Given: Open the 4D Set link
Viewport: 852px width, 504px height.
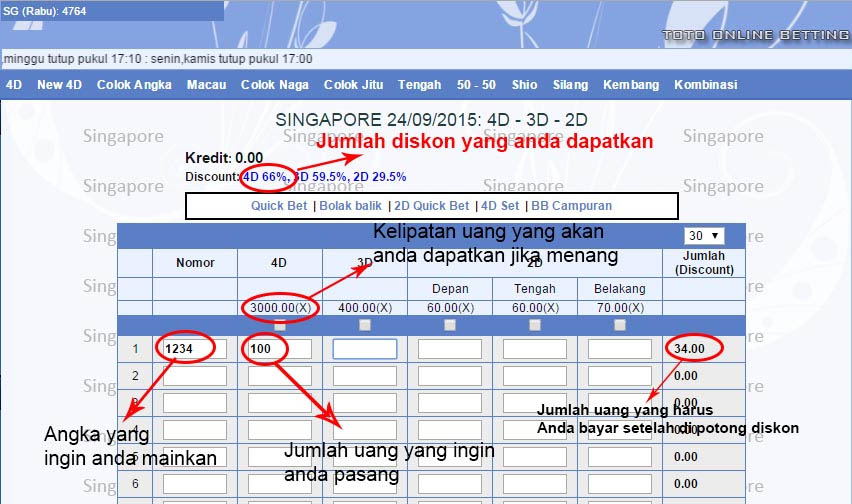Looking at the screenshot, I should (500, 206).
